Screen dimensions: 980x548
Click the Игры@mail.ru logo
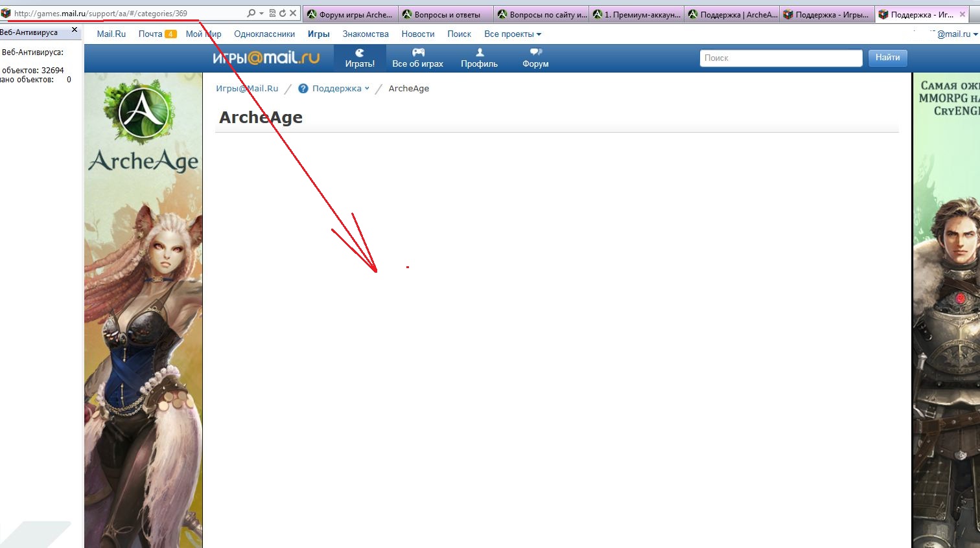point(266,58)
